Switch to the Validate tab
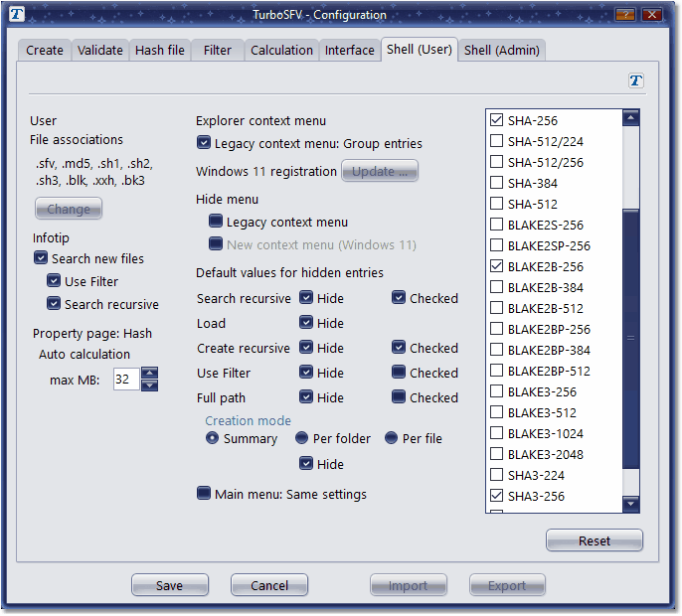This screenshot has height=616, width=682. tap(100, 50)
